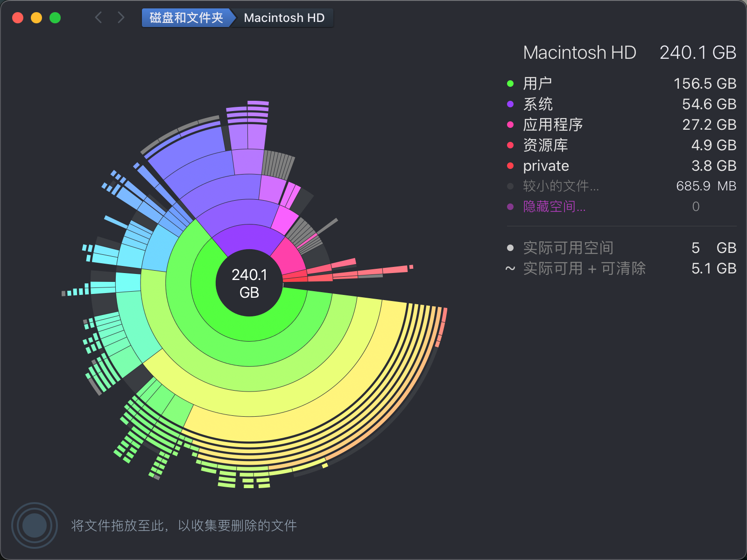Click the pink dot beside 应用程序
This screenshot has width=747, height=560.
510,125
